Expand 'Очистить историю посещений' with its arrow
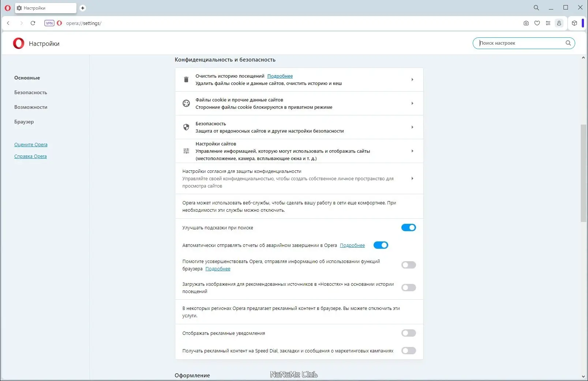 (412, 79)
